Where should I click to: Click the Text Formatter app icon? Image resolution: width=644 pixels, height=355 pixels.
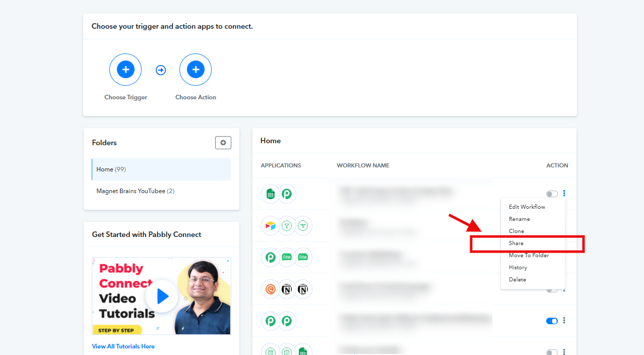pyautogui.click(x=303, y=225)
